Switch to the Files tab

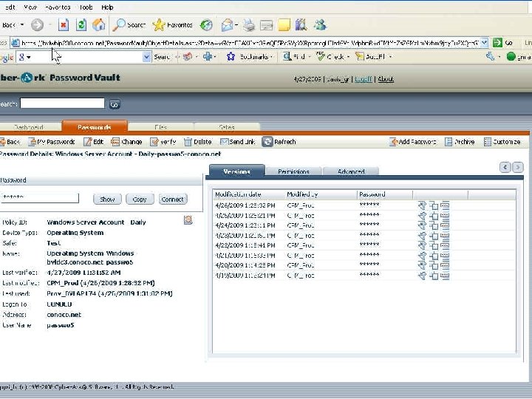[x=161, y=127]
